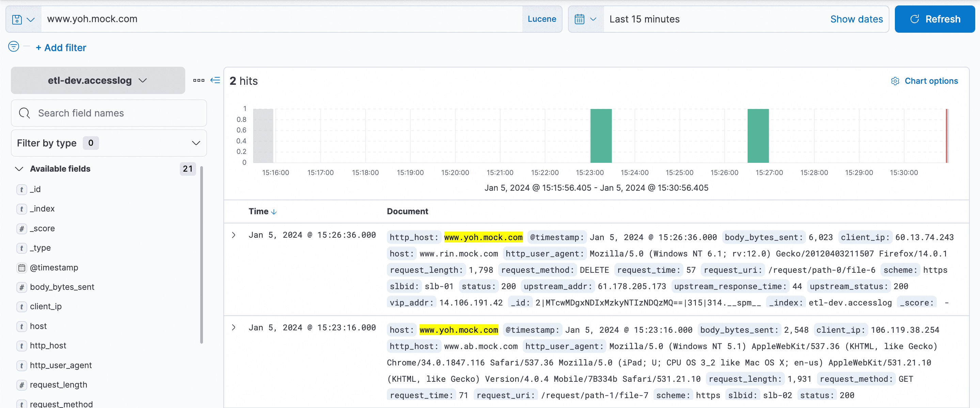Click the Chart options gear icon
This screenshot has width=980, height=408.
click(x=895, y=81)
